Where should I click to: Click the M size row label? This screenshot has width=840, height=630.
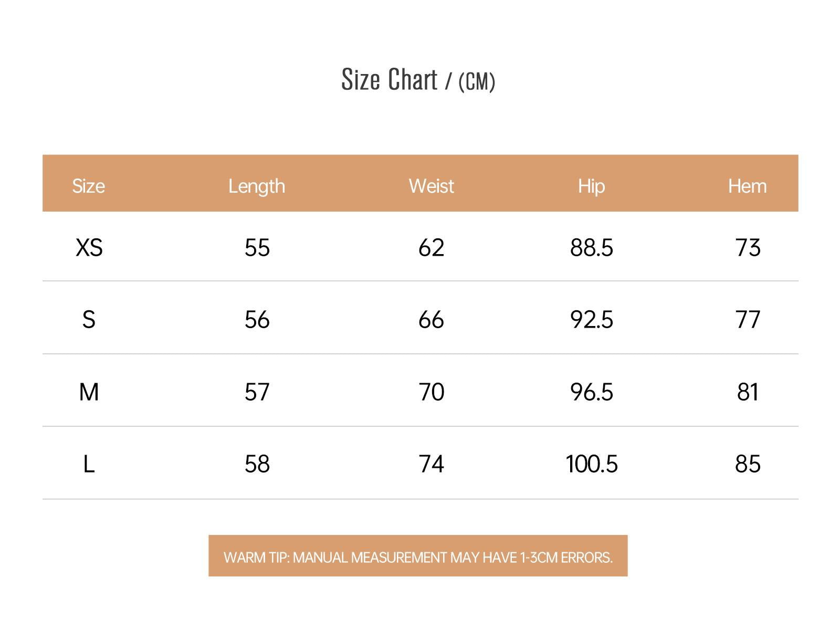point(89,392)
